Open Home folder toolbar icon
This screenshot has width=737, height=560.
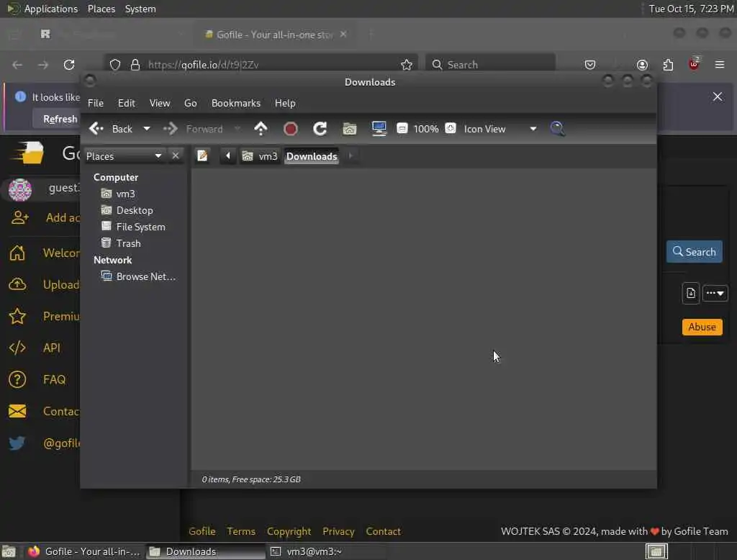349,128
